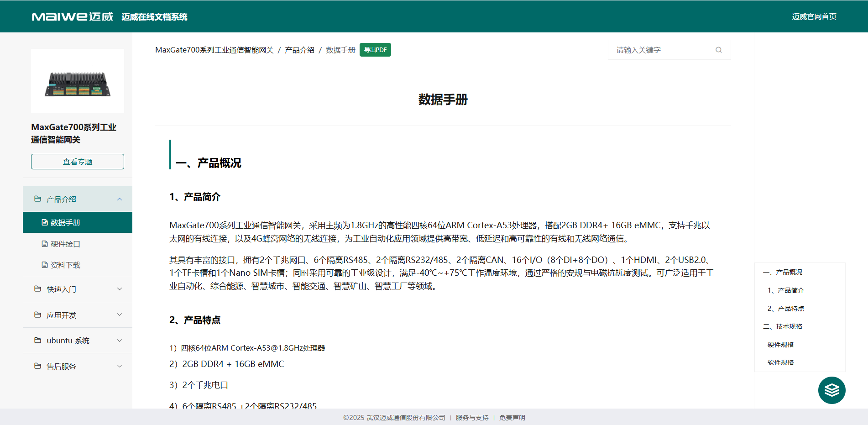The height and width of the screenshot is (425, 868).
Task: Click the folder icon beside ubuntu 系统
Action: (x=38, y=341)
